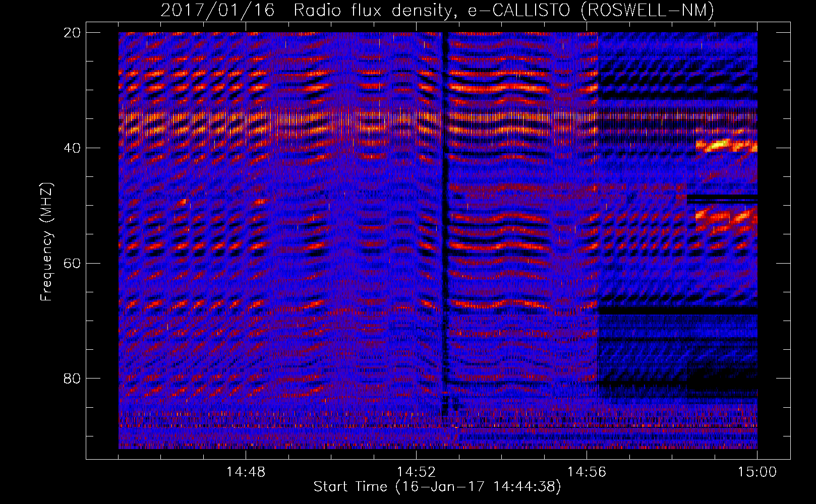Click the '60' frequency tick label

coord(72,263)
